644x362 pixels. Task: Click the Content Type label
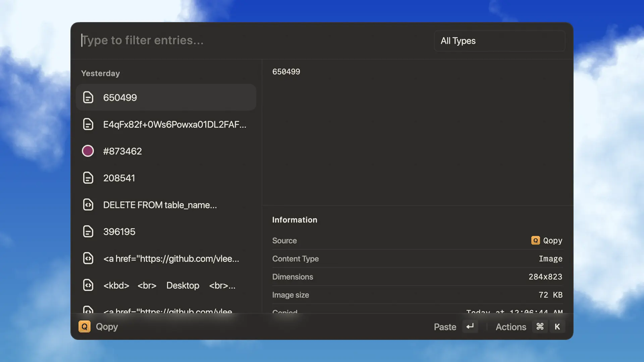[x=296, y=259]
